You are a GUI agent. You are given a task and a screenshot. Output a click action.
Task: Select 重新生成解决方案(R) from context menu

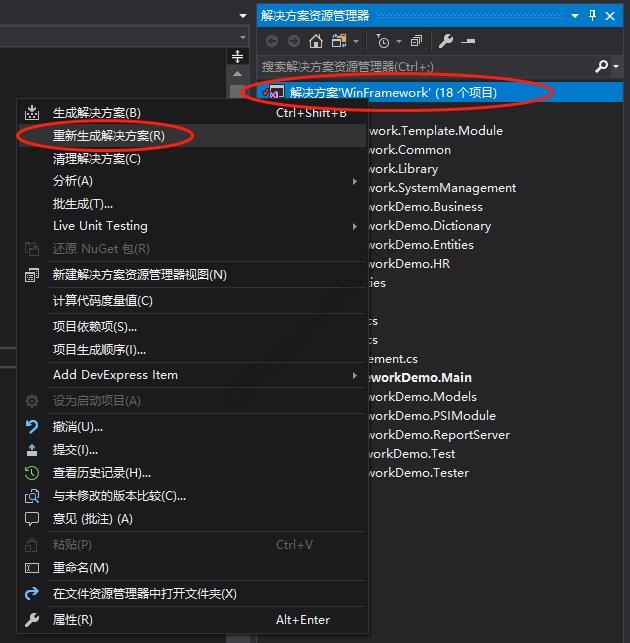[109, 135]
